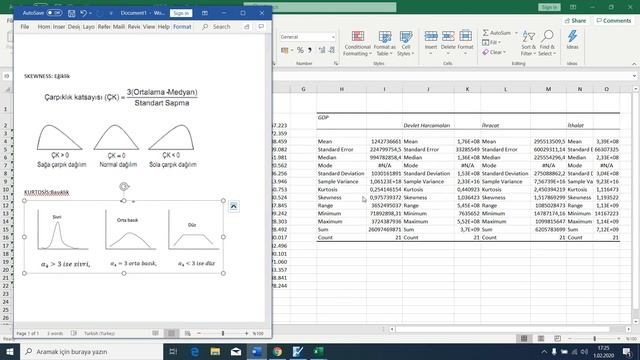Open the Fill dropdown in Excel
The height and width of the screenshot is (360, 640).
coord(491,42)
